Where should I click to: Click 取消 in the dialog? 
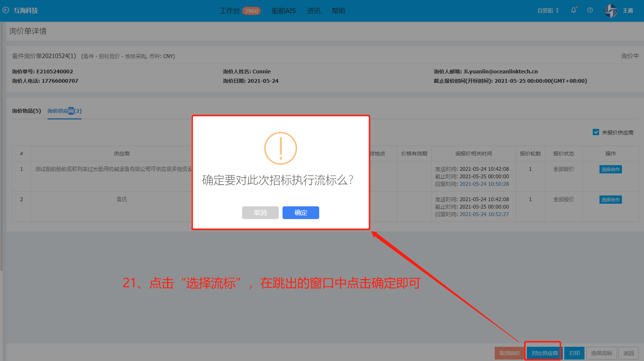260,213
